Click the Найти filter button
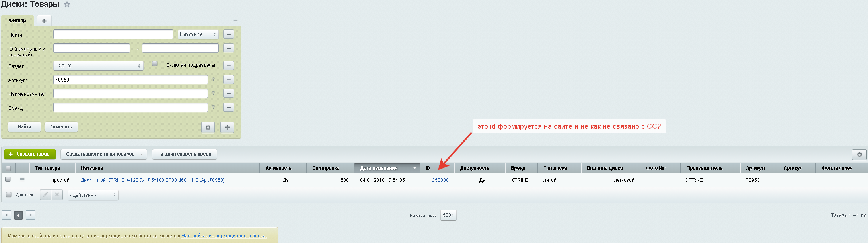868x243 pixels. click(24, 127)
